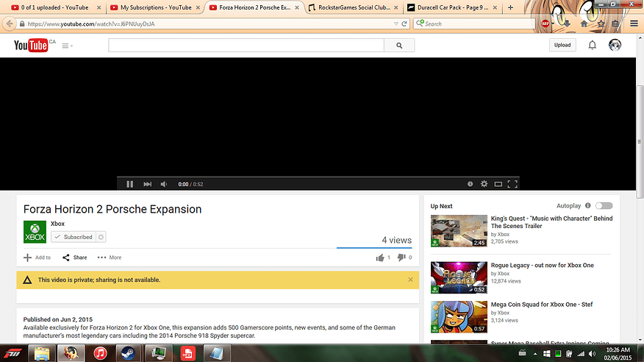Screen dimensions: 644x362
Task: Dismiss the private video warning
Action: click(x=410, y=280)
